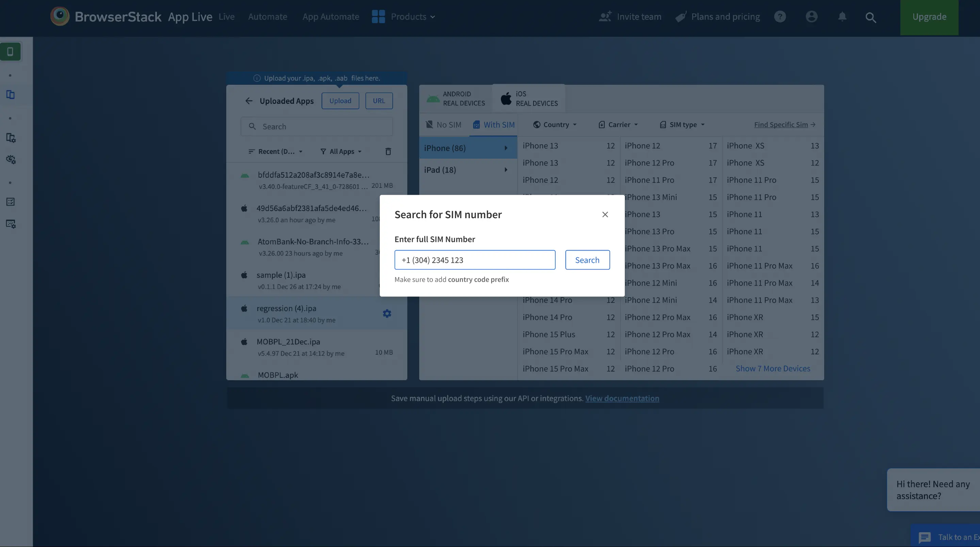This screenshot has width=980, height=547.
Task: Click the settings gear for regression (4).ipa
Action: pos(387,313)
